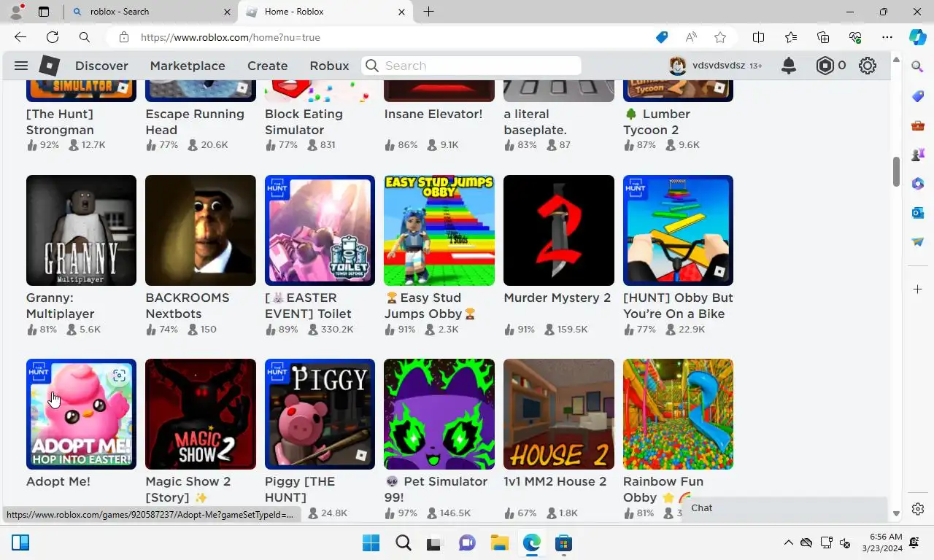Open the Discover page
934x560 pixels.
click(101, 66)
